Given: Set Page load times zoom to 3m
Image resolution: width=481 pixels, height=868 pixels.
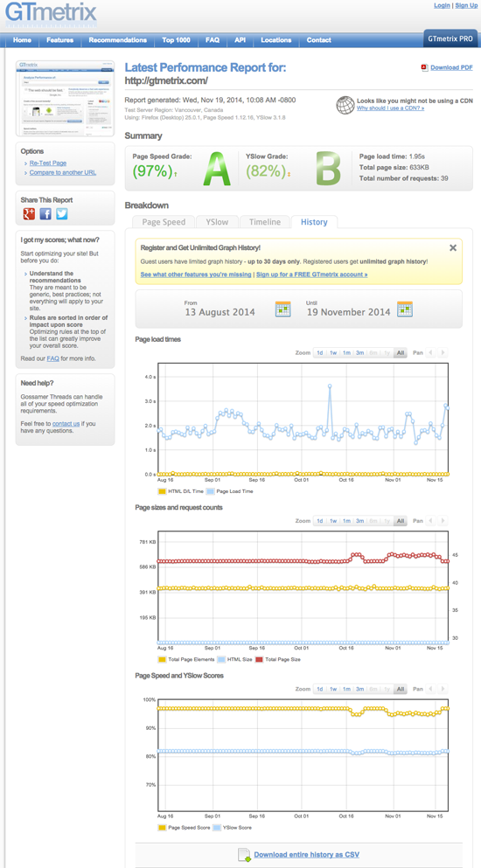Looking at the screenshot, I should click(x=359, y=352).
